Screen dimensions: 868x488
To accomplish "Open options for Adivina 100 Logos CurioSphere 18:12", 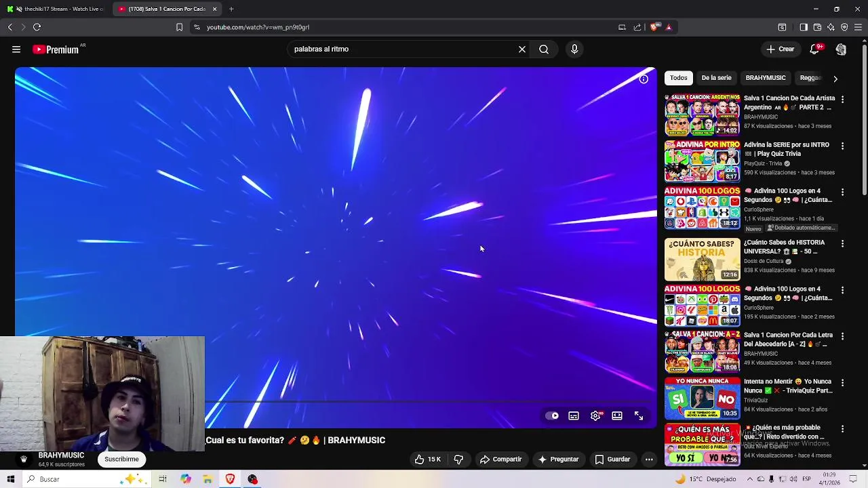I will click(x=842, y=192).
